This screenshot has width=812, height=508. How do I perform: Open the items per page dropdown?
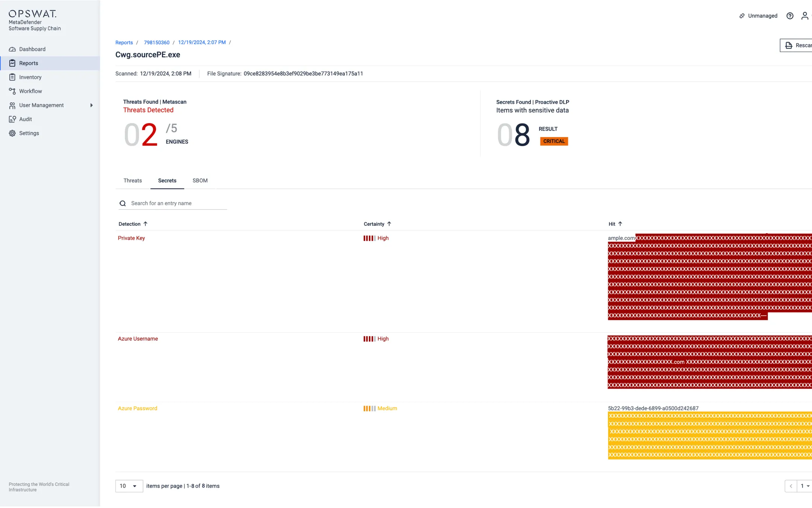click(x=129, y=486)
